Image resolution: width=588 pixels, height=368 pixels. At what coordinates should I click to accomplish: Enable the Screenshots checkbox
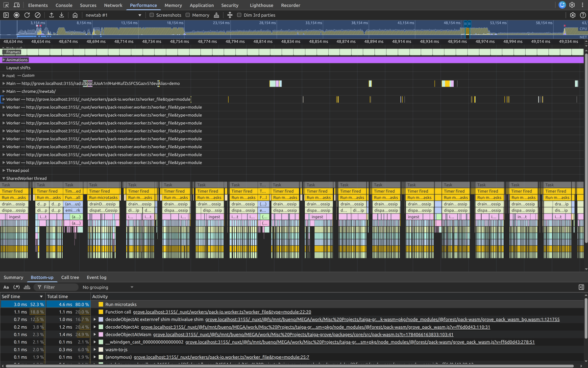(x=152, y=15)
